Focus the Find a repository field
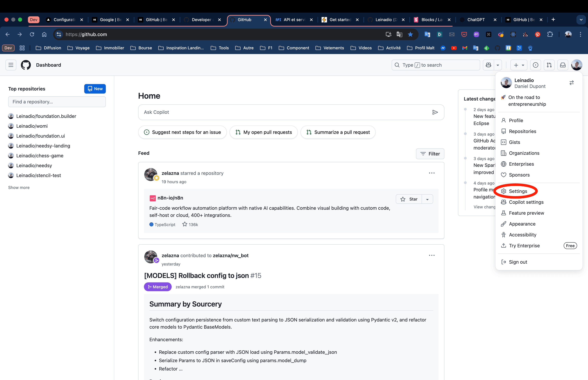Screen dimensions: 588x380 point(57,102)
